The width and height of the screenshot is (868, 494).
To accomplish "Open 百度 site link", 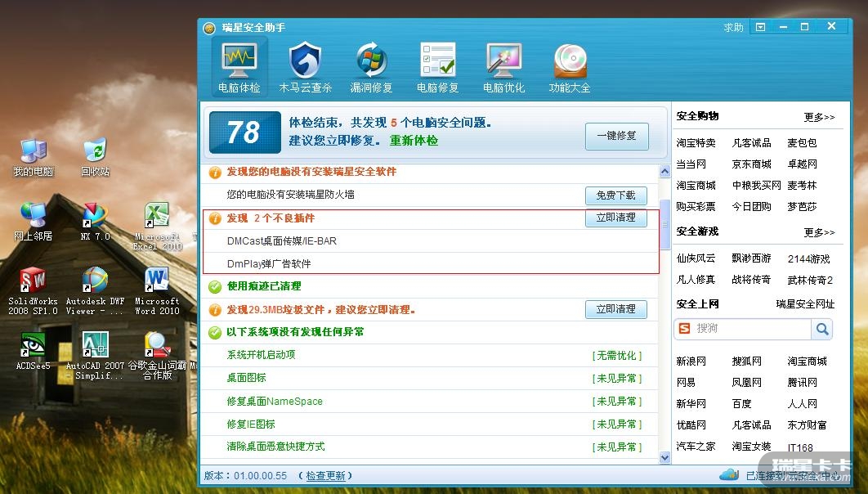I will click(x=741, y=404).
